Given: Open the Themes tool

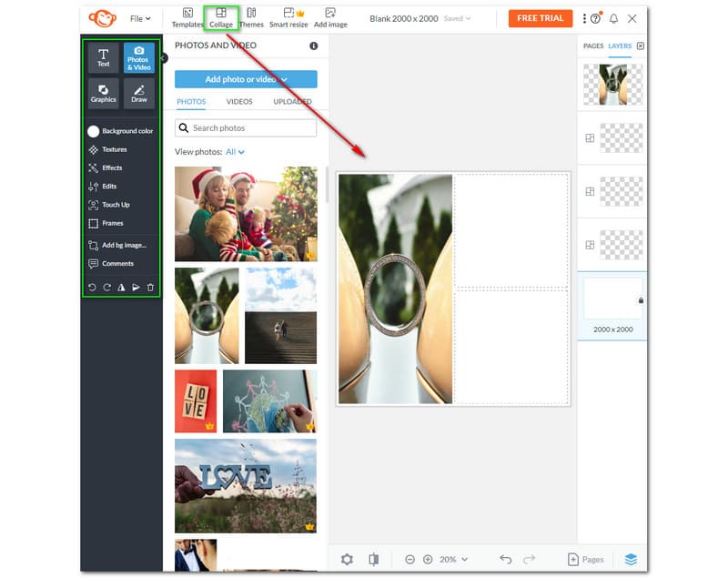Looking at the screenshot, I should coord(251,18).
